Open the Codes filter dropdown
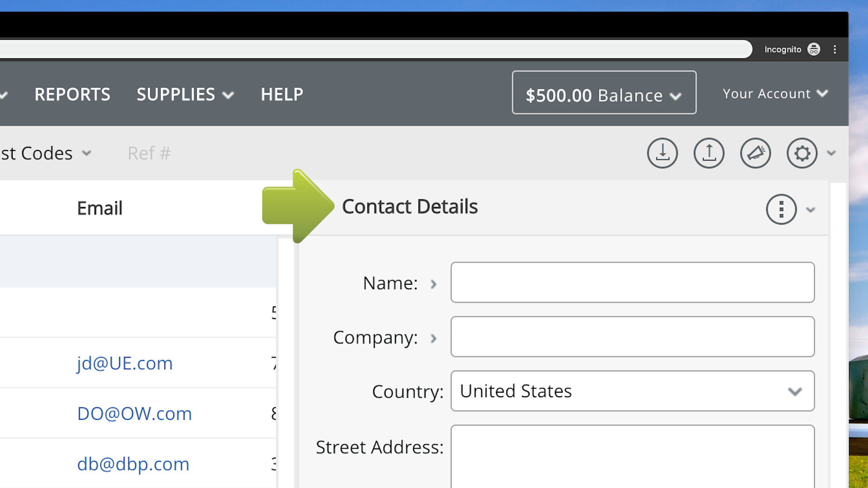Image resolution: width=868 pixels, height=488 pixels. [x=87, y=153]
